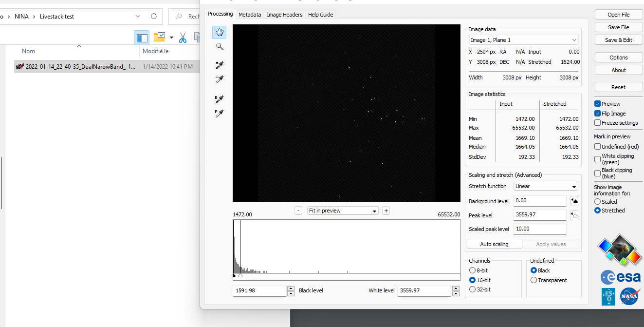Click the ESO logo

[608, 296]
